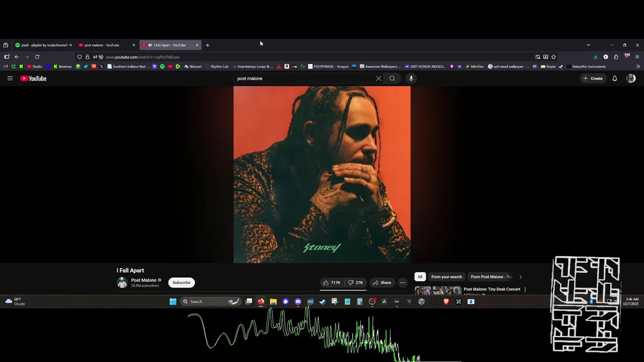Bookmark this page with star icon
The height and width of the screenshot is (362, 644).
pyautogui.click(x=553, y=57)
